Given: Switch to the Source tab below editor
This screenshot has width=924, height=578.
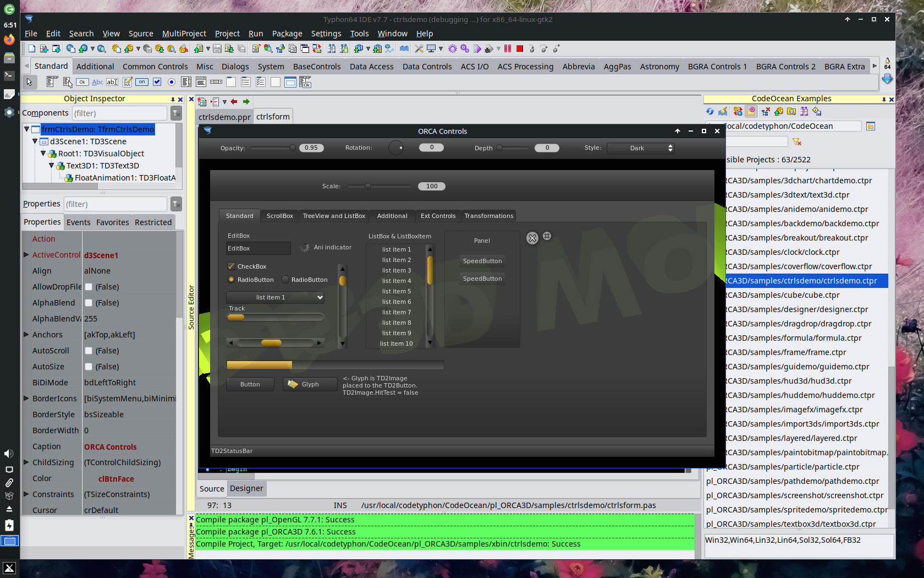Looking at the screenshot, I should pyautogui.click(x=212, y=489).
